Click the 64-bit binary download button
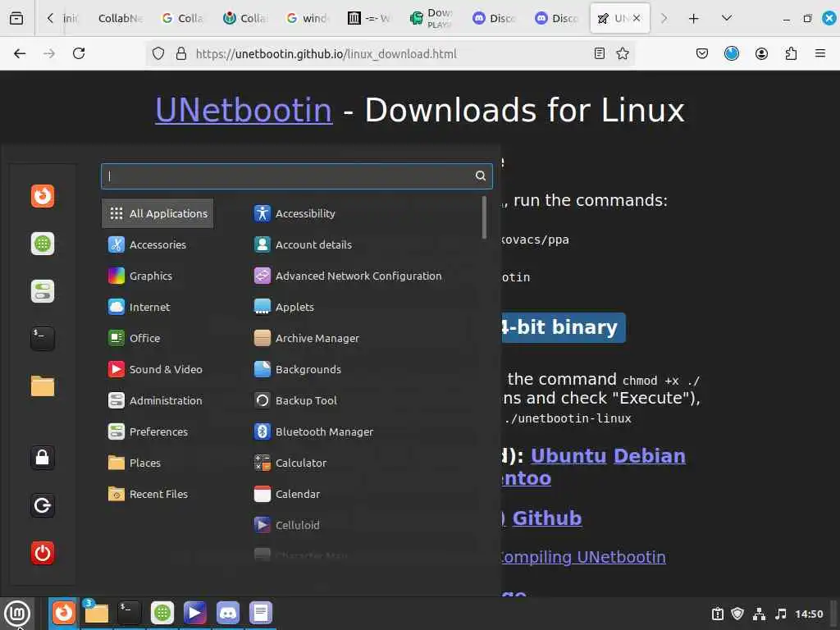This screenshot has width=840, height=630. click(x=563, y=327)
